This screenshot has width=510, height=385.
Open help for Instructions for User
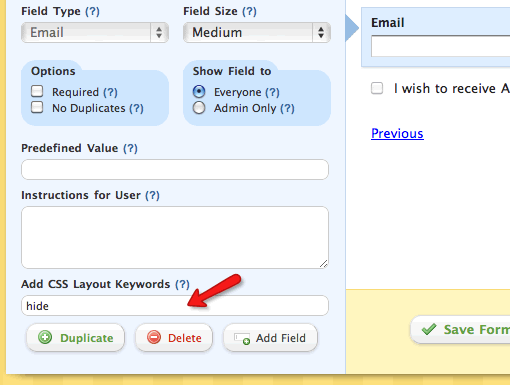coord(152,195)
